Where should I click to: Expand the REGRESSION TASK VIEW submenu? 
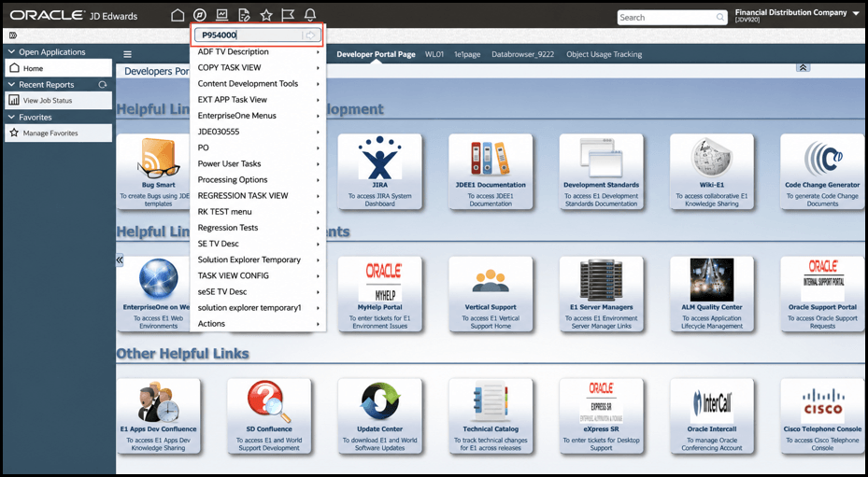(x=258, y=195)
